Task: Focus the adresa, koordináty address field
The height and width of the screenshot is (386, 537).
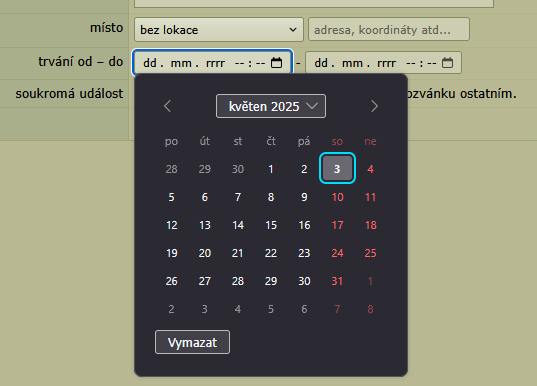Action: (x=389, y=30)
